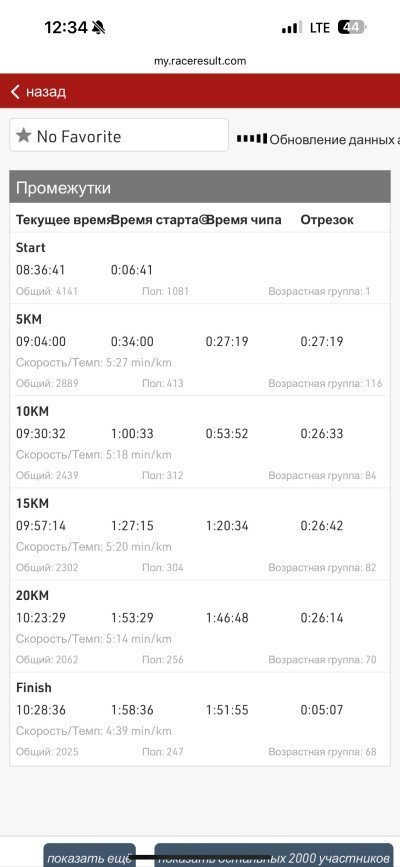Select the 20KM split row

pos(200,626)
